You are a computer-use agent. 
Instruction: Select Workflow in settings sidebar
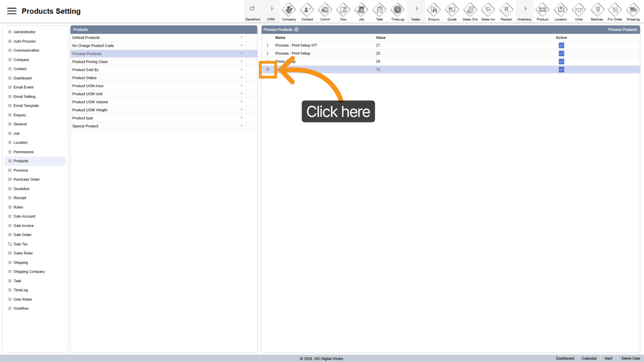(x=21, y=308)
